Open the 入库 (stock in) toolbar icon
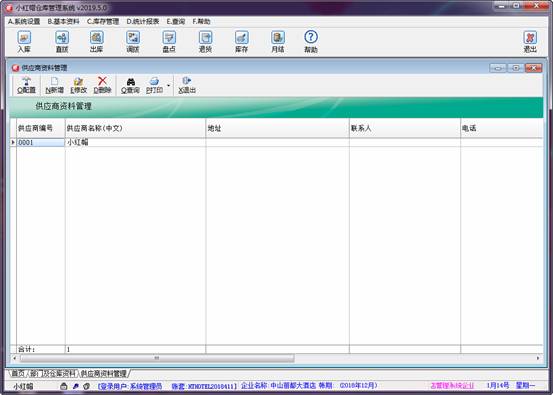 pos(24,42)
